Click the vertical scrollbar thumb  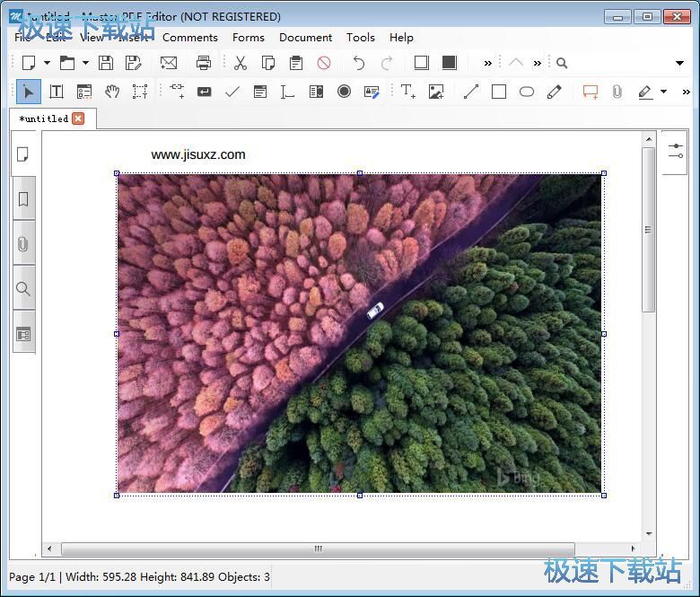tap(649, 230)
